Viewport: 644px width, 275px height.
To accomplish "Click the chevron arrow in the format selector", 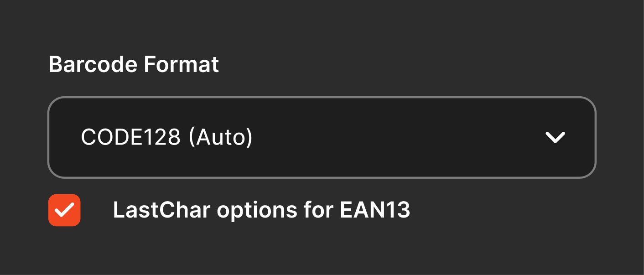I will pos(555,137).
